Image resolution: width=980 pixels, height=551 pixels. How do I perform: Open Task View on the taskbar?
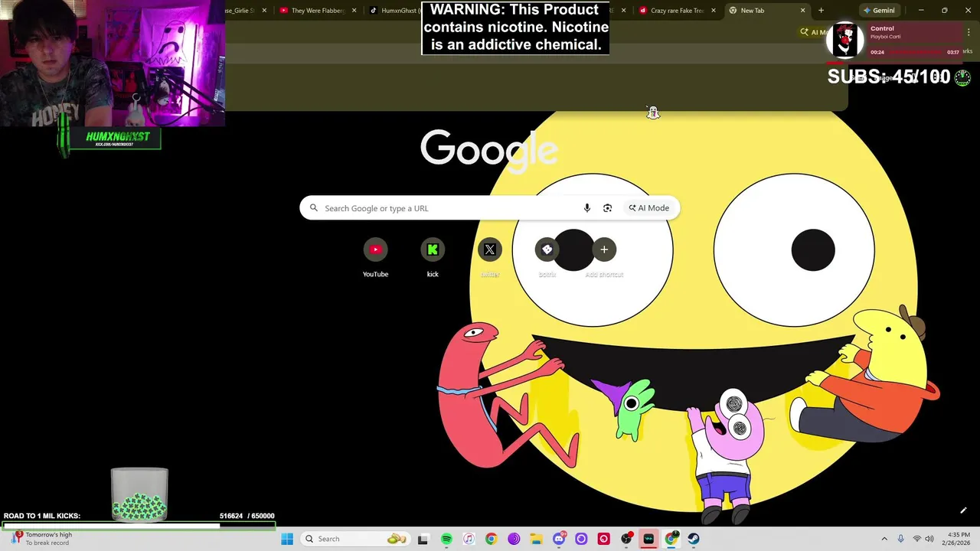423,539
